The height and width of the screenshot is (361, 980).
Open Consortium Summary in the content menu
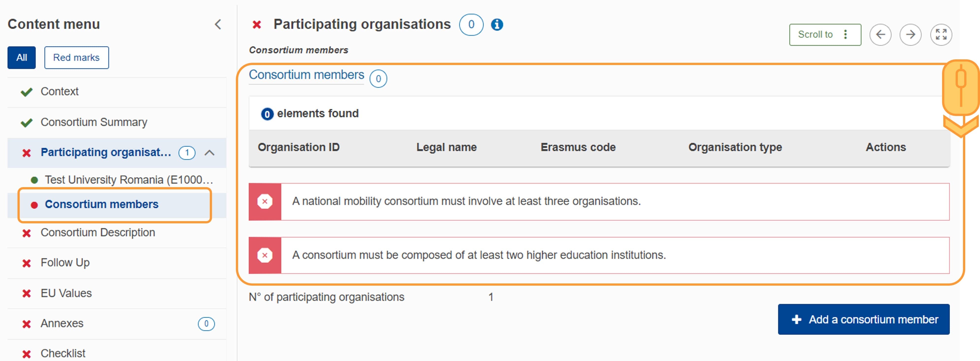[94, 122]
